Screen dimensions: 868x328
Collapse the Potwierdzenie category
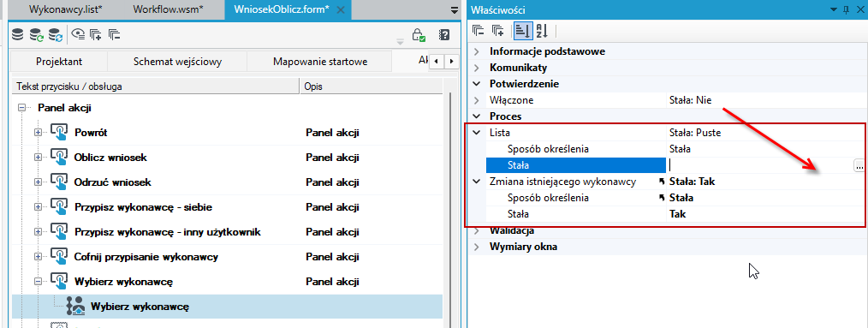tap(477, 84)
